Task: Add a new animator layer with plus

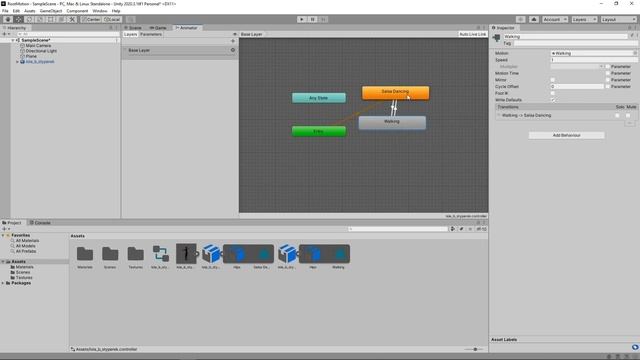Action: (x=233, y=41)
